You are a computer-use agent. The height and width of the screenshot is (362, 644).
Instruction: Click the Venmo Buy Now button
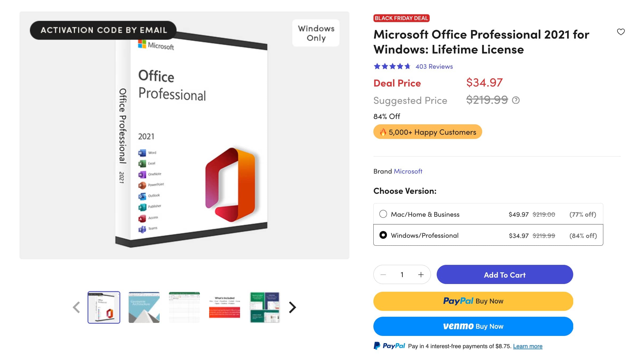point(473,326)
